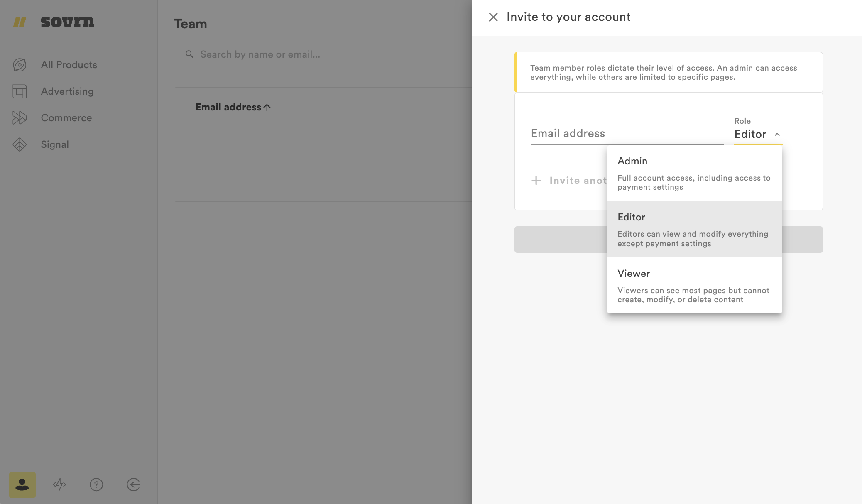Screen dimensions: 862x504
Task: Click the Editor role dropdown chevron
Action: 777,133
